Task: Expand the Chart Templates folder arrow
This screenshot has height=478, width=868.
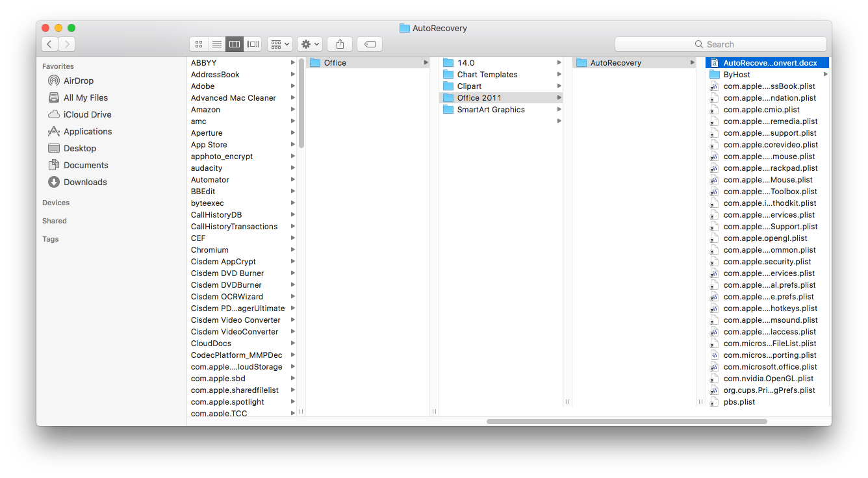Action: pos(559,75)
